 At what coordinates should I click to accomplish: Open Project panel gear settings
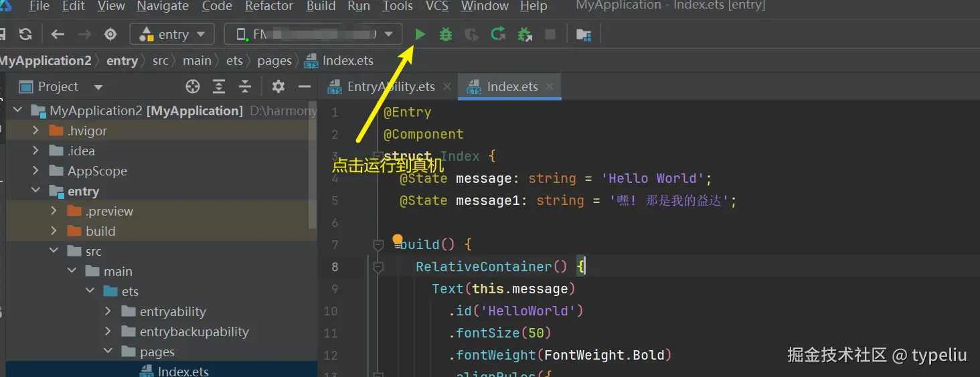[278, 86]
